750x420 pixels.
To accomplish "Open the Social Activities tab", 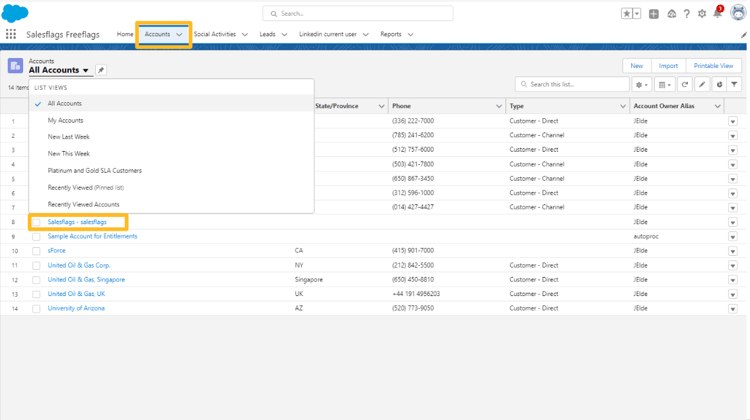I will (x=215, y=34).
